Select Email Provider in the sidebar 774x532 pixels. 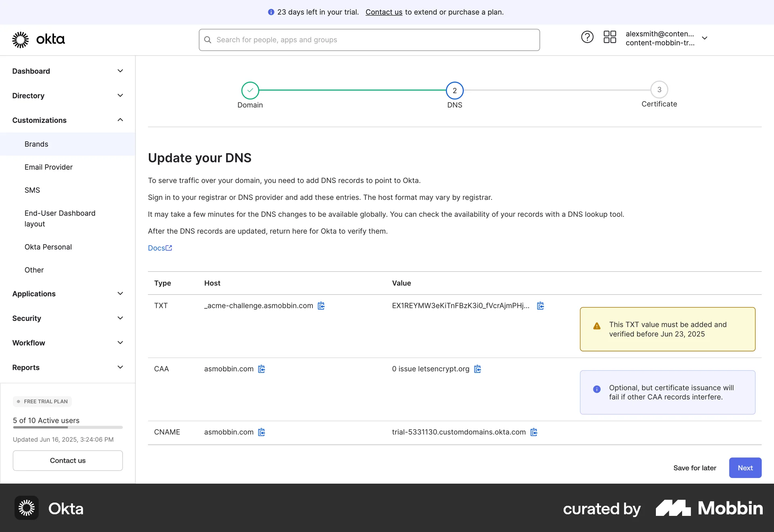(x=48, y=167)
